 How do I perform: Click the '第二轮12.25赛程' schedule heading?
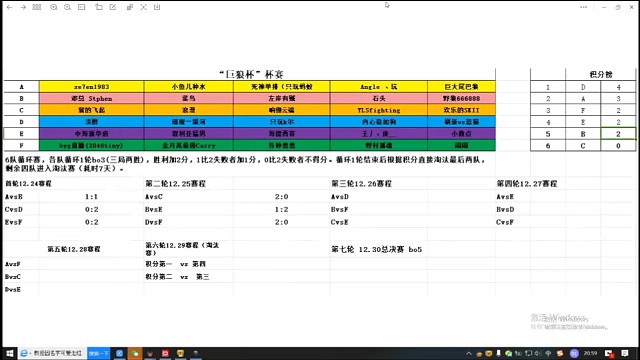[x=176, y=184]
